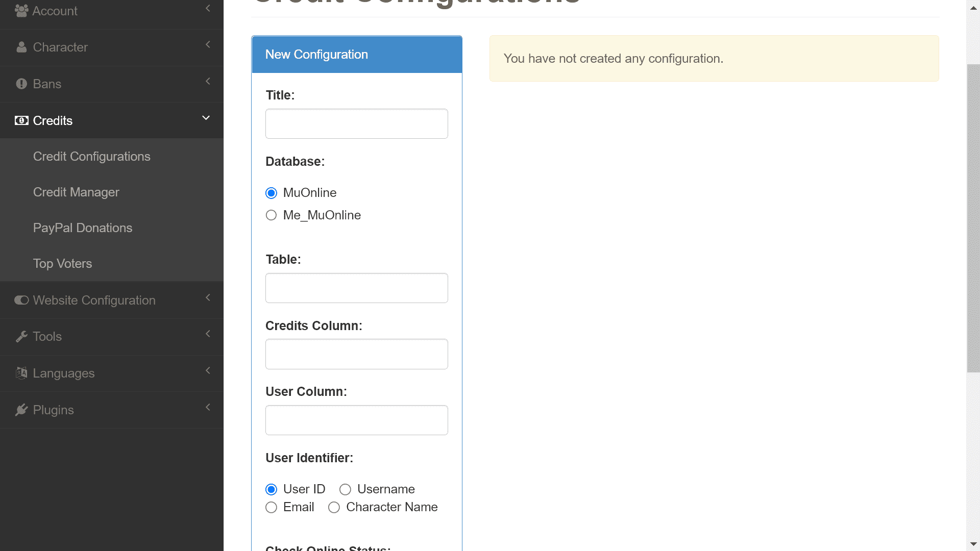Click the Credits sidebar icon
Image resolution: width=980 pixels, height=551 pixels.
(21, 120)
